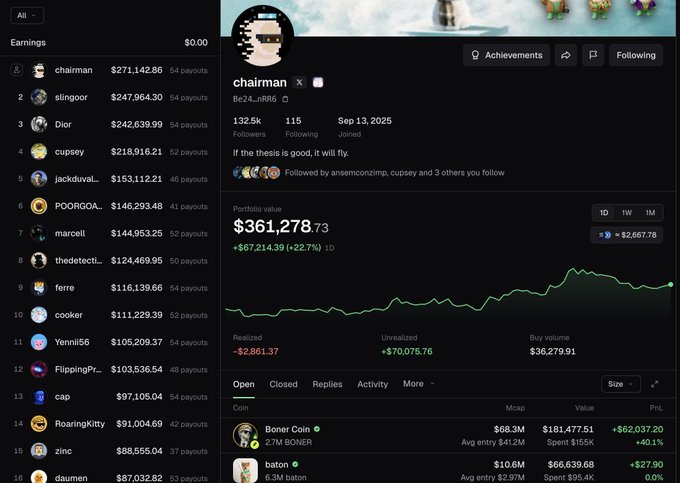Open chairman's X profile badge
This screenshot has width=680, height=483.
[x=299, y=82]
